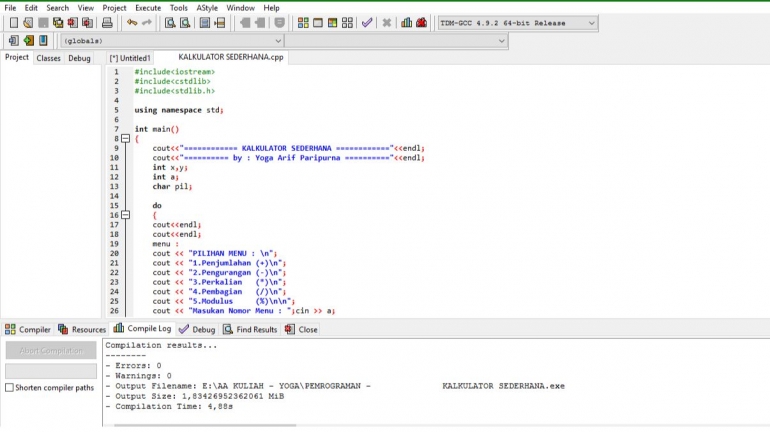Click the Save All toolbar icon

pos(58,23)
